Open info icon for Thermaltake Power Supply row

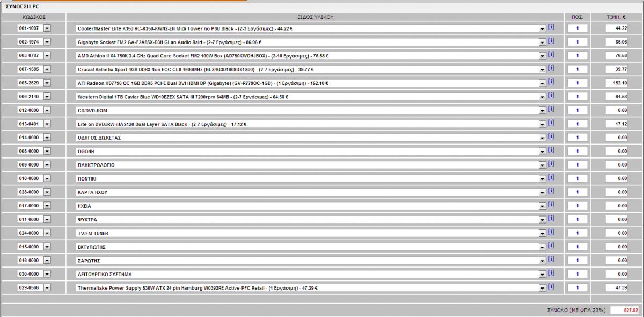click(551, 287)
